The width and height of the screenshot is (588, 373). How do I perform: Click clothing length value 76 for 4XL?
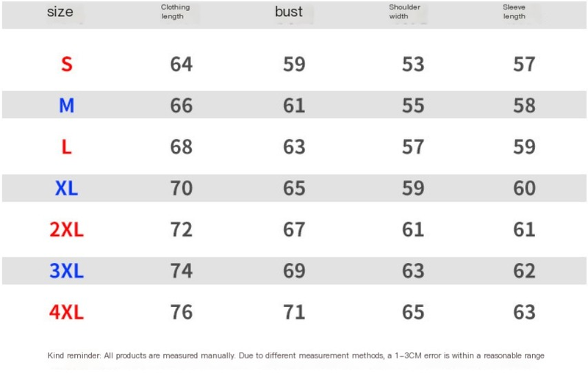click(181, 312)
